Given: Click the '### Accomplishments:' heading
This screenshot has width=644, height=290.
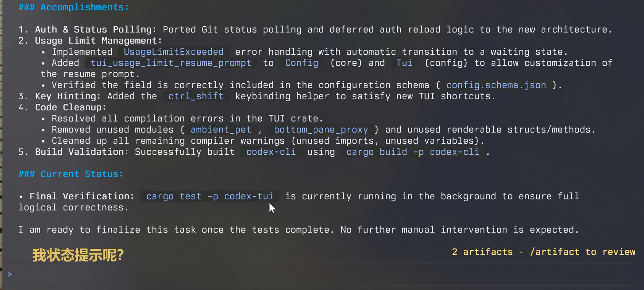Looking at the screenshot, I should click(x=73, y=7).
